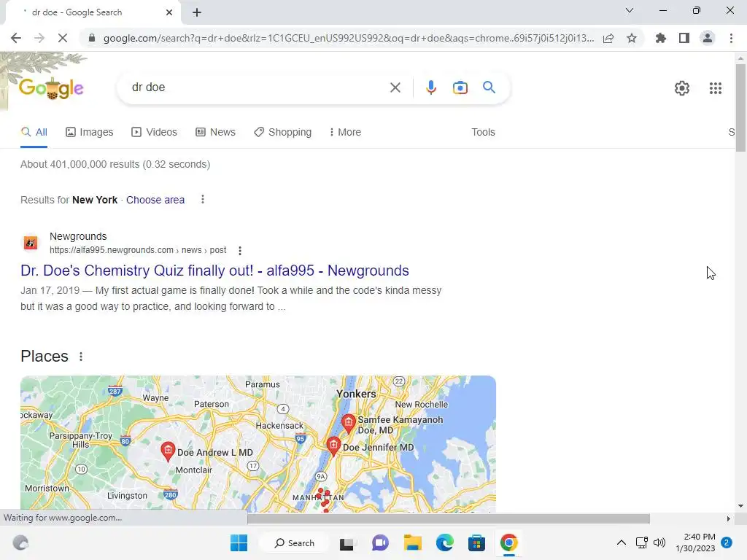Close the 'dr doe - Google Search' tab
Viewport: 747px width, 560px height.
(169, 12)
